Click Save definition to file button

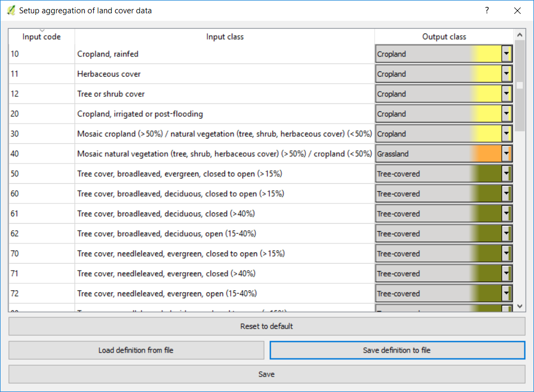[397, 350]
